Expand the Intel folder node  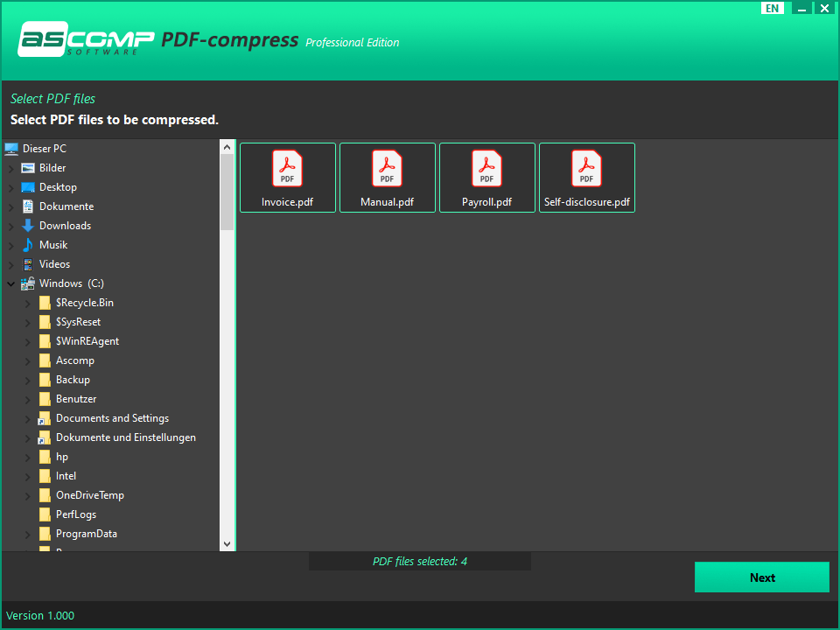click(28, 477)
